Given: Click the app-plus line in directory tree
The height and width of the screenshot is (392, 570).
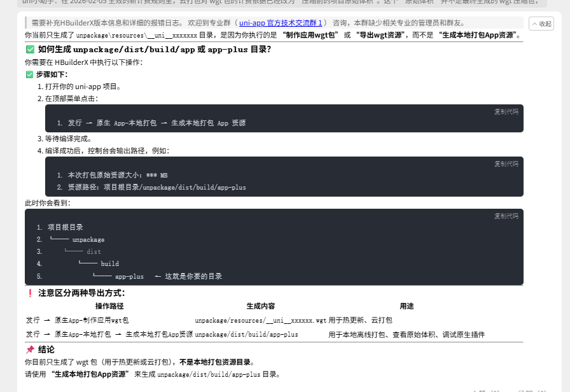Looking at the screenshot, I should (129, 277).
